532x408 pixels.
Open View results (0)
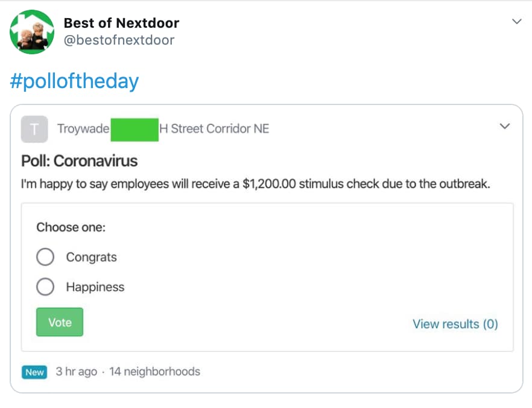tap(455, 324)
